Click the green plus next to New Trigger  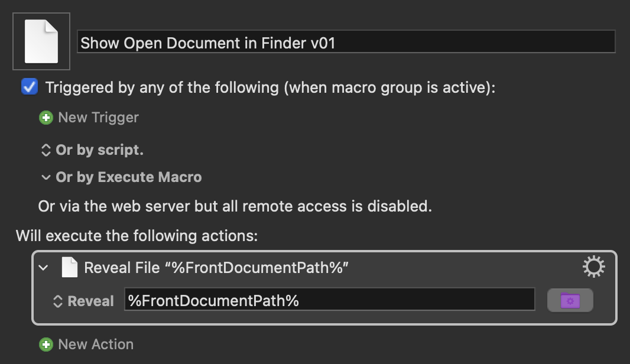(46, 118)
